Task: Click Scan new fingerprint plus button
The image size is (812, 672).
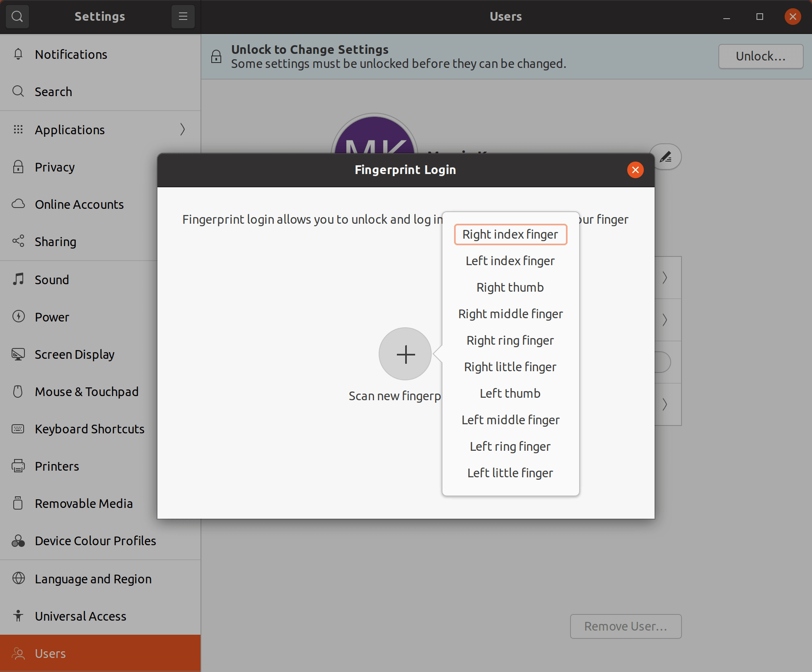Action: [405, 354]
